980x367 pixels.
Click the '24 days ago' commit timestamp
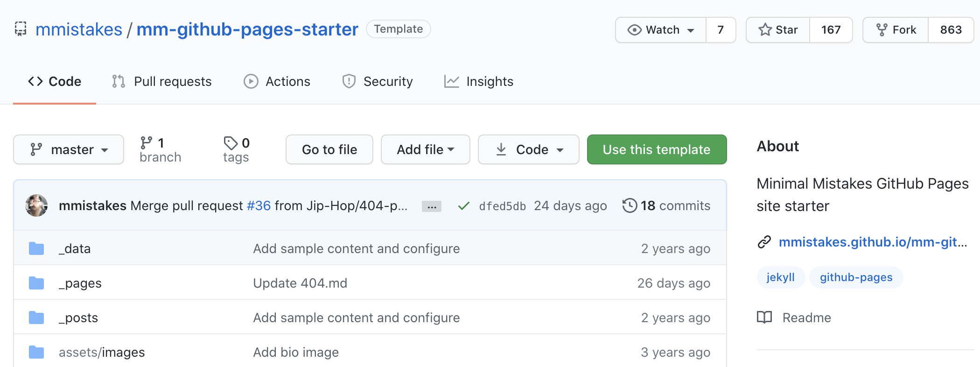coord(570,205)
